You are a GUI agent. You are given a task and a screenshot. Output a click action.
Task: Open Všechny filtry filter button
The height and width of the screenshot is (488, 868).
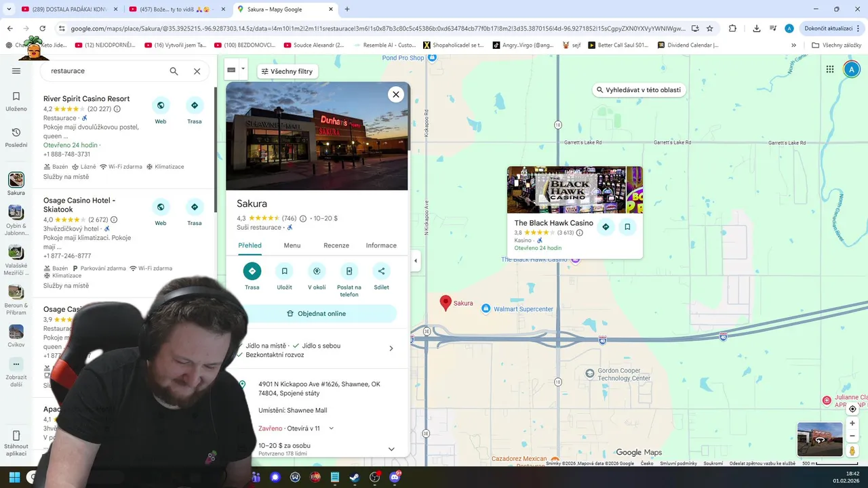[287, 71]
